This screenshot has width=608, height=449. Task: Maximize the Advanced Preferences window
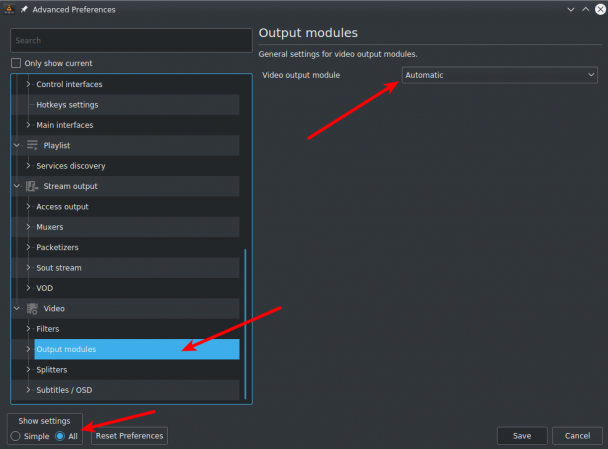(x=586, y=9)
